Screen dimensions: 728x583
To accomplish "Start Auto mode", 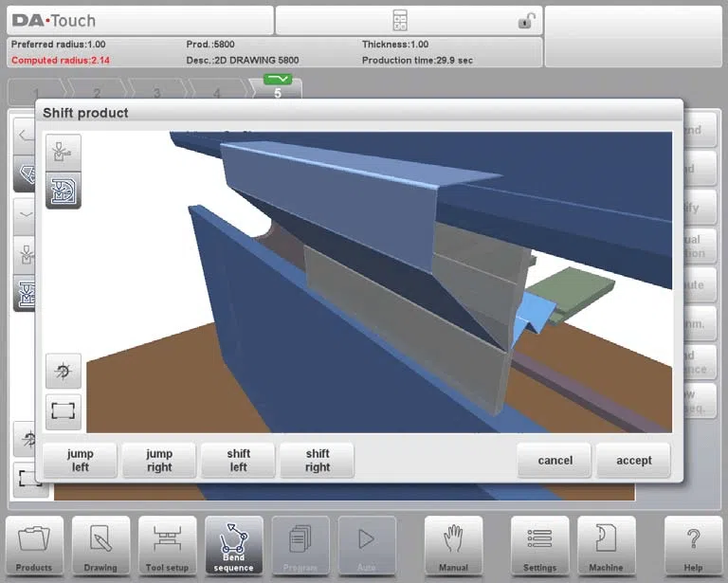I will 367,546.
